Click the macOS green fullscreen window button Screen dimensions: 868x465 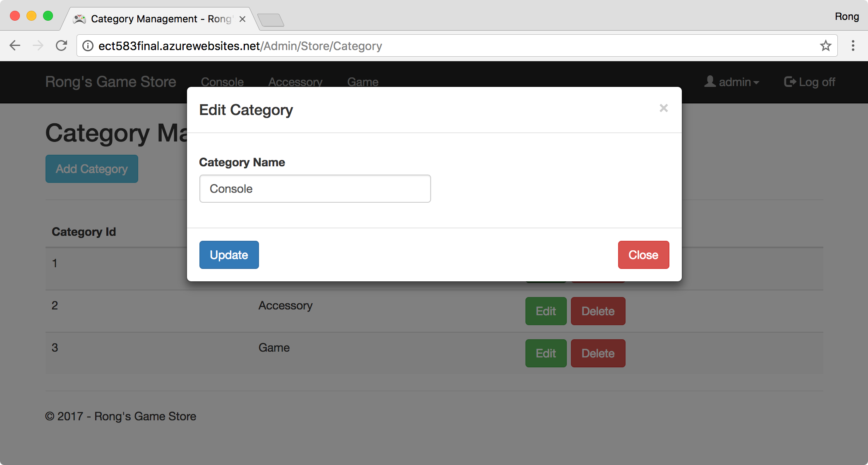pos(48,16)
